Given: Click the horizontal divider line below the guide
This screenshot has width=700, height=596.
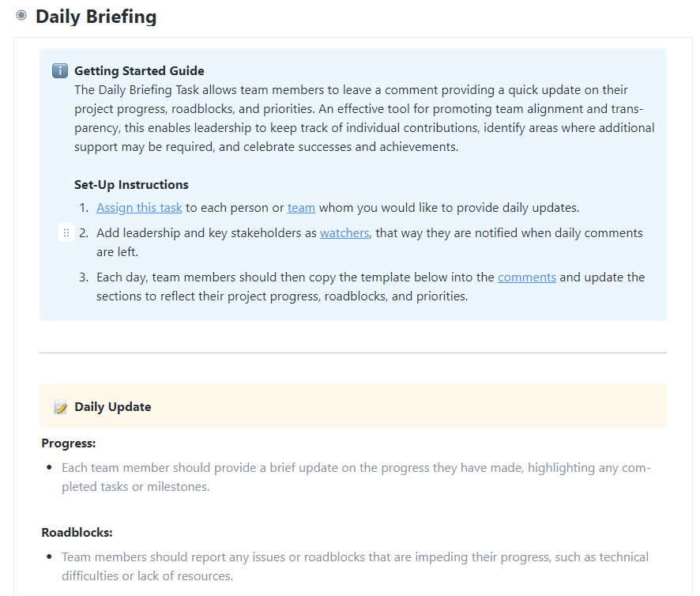Looking at the screenshot, I should tap(353, 353).
